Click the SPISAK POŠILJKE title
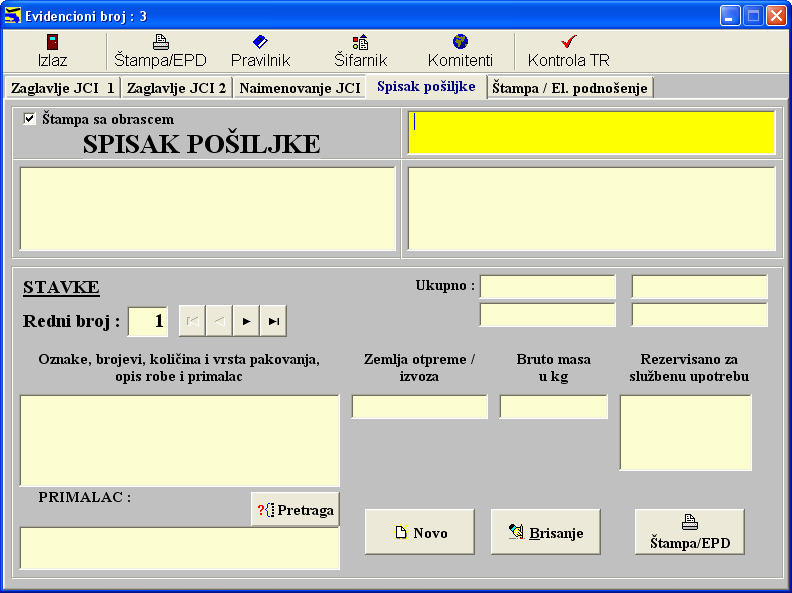 (202, 144)
